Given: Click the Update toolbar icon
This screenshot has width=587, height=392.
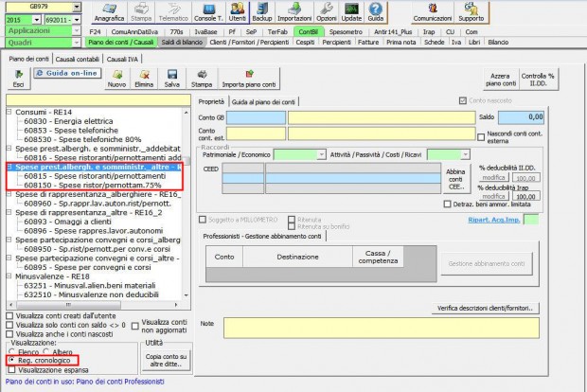Looking at the screenshot, I should (x=351, y=12).
